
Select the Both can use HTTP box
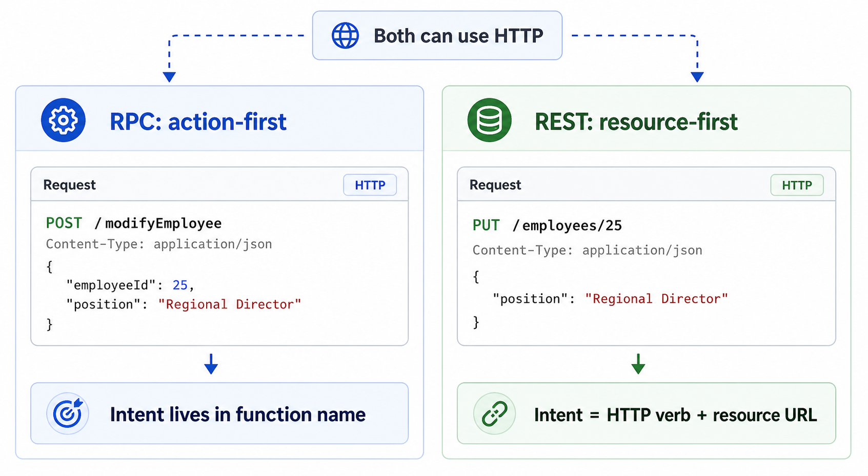(x=437, y=35)
